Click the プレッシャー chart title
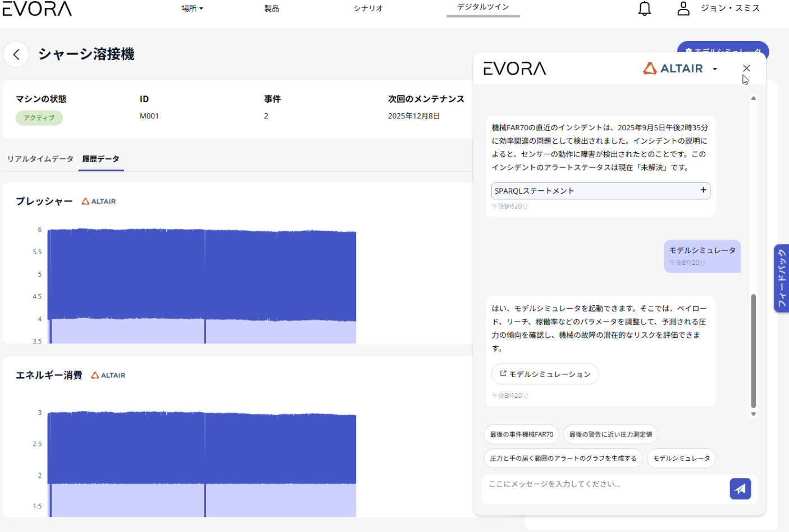The image size is (789, 532). (44, 201)
